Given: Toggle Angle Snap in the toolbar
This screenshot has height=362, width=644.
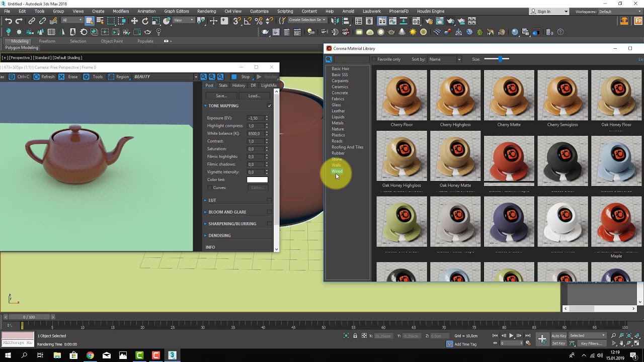Looking at the screenshot, I should coord(249,21).
